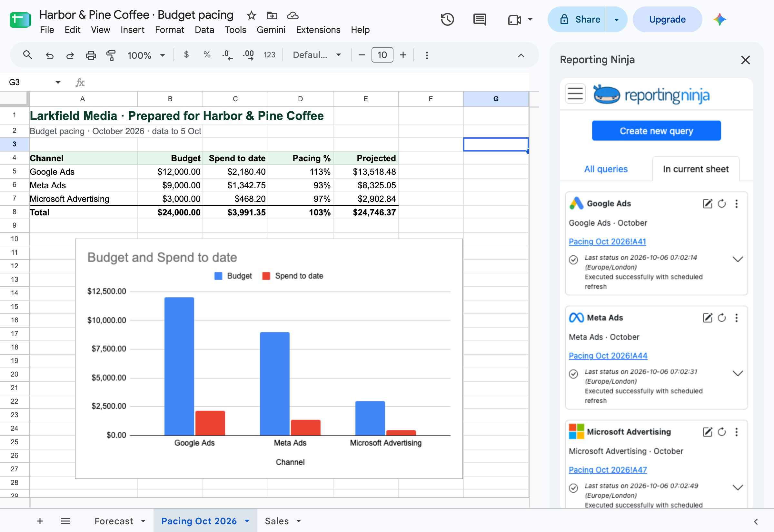Click the video meeting camera icon
Screen dimensions: 774x532
[514, 20]
